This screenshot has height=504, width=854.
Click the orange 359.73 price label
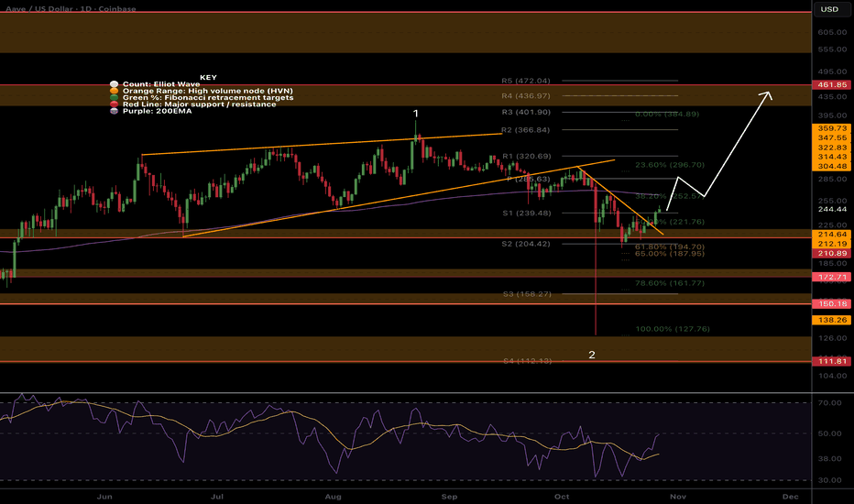pos(829,128)
